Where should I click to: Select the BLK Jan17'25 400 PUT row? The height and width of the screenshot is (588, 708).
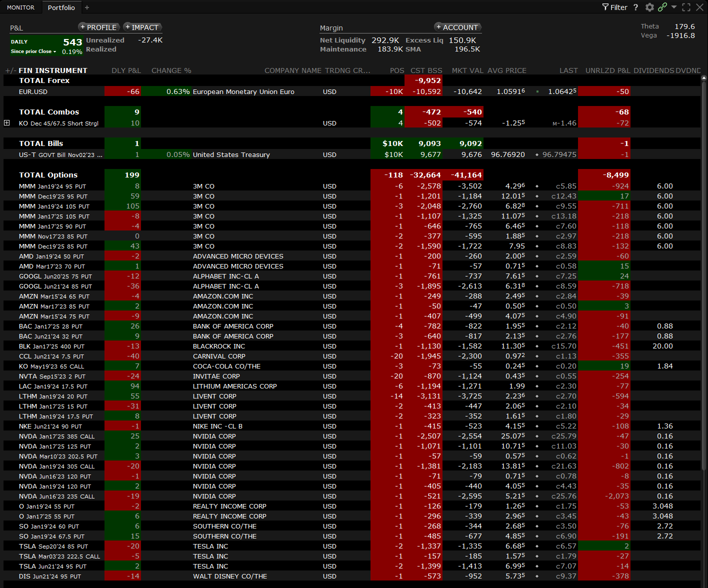[51, 346]
